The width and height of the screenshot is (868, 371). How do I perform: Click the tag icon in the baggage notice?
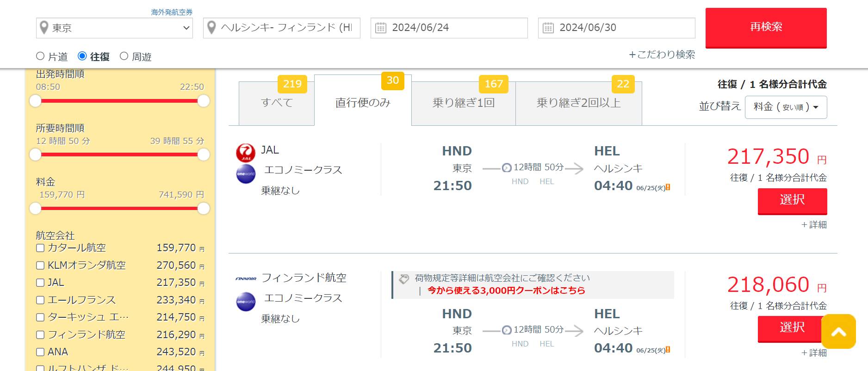coord(404,278)
